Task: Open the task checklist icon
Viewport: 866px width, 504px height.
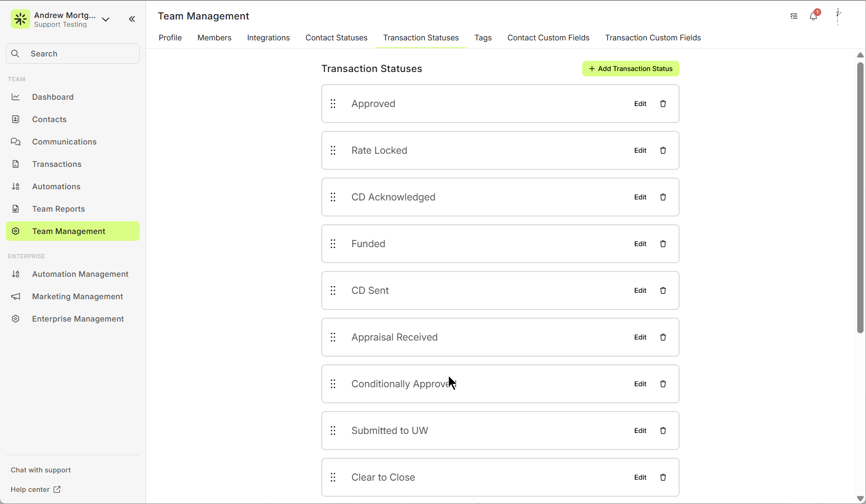Action: (794, 16)
